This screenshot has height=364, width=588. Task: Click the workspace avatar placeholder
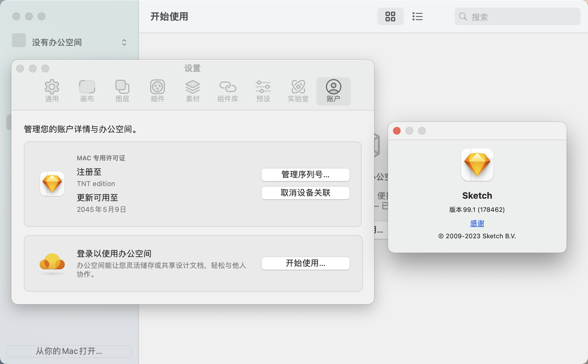(x=19, y=41)
